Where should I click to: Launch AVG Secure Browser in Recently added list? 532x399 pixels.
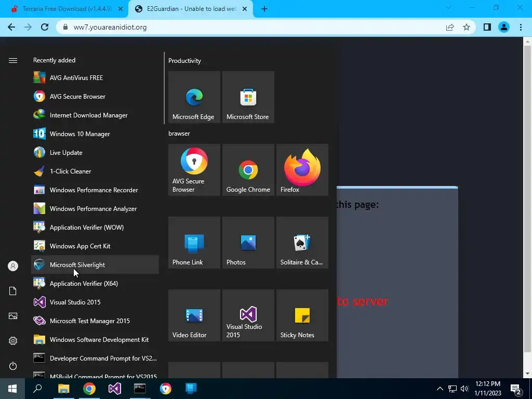pyautogui.click(x=95, y=96)
